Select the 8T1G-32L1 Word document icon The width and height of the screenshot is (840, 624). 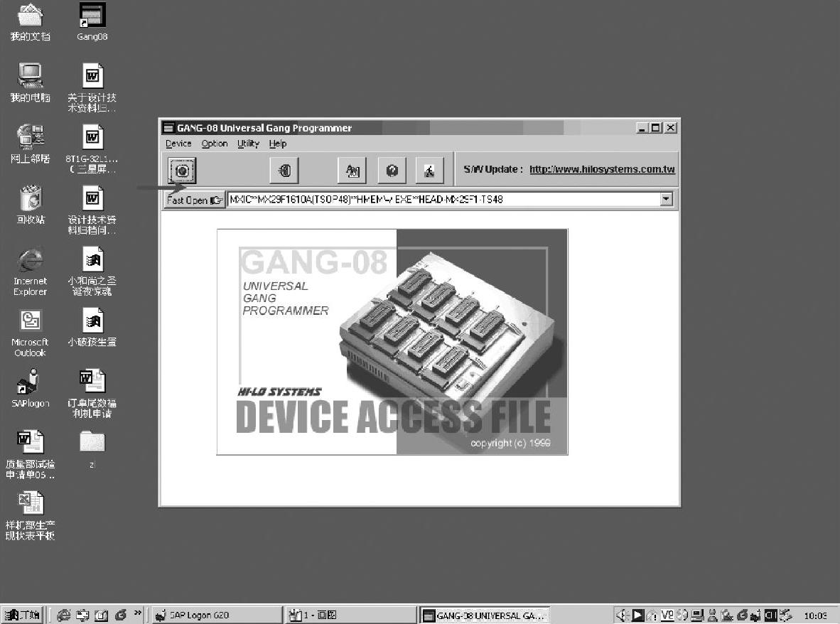[x=92, y=149]
